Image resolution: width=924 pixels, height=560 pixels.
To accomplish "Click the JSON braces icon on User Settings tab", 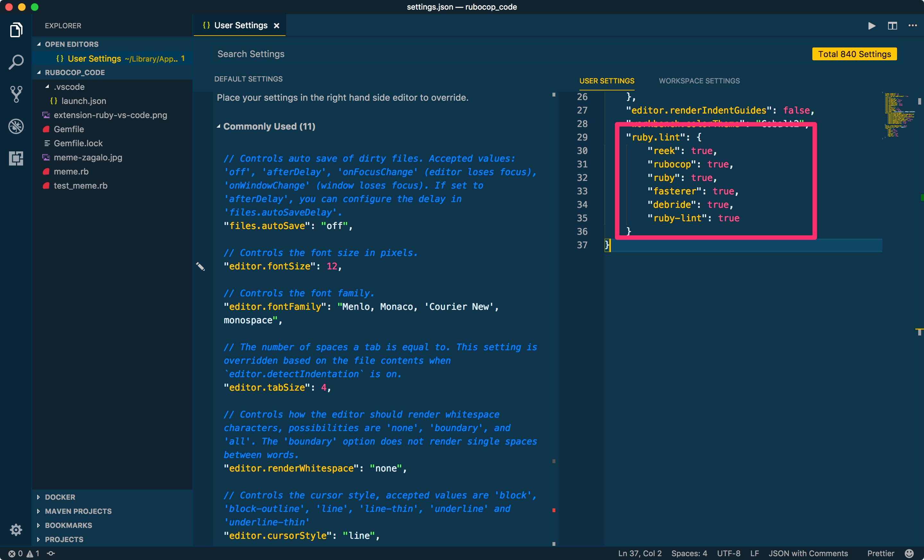I will [x=206, y=25].
